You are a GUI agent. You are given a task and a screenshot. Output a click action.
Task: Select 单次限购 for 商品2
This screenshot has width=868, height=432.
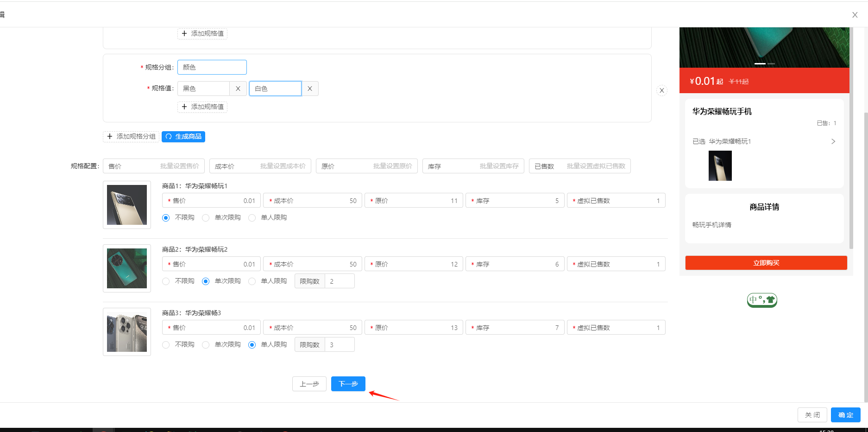[x=206, y=281]
